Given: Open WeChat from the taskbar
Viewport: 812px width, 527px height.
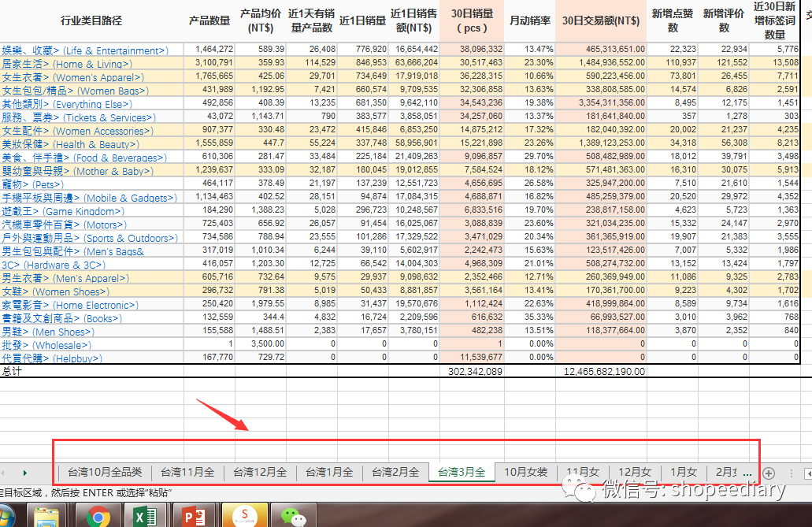Looking at the screenshot, I should point(293,515).
